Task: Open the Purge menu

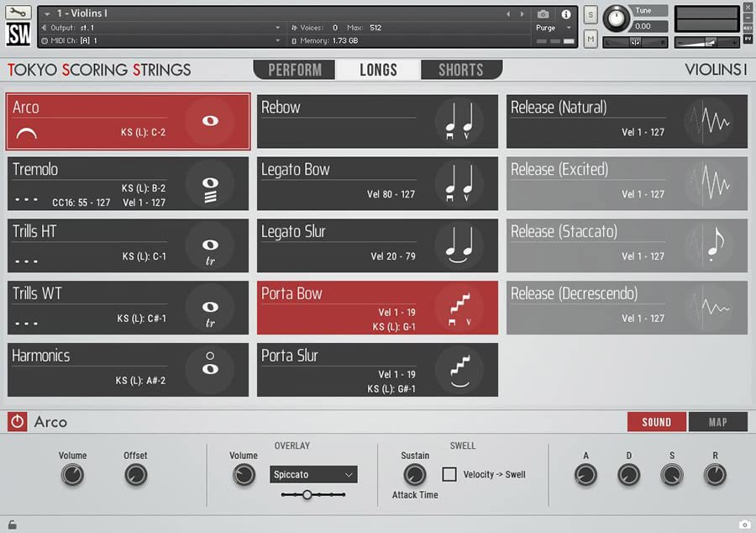Action: coord(543,27)
